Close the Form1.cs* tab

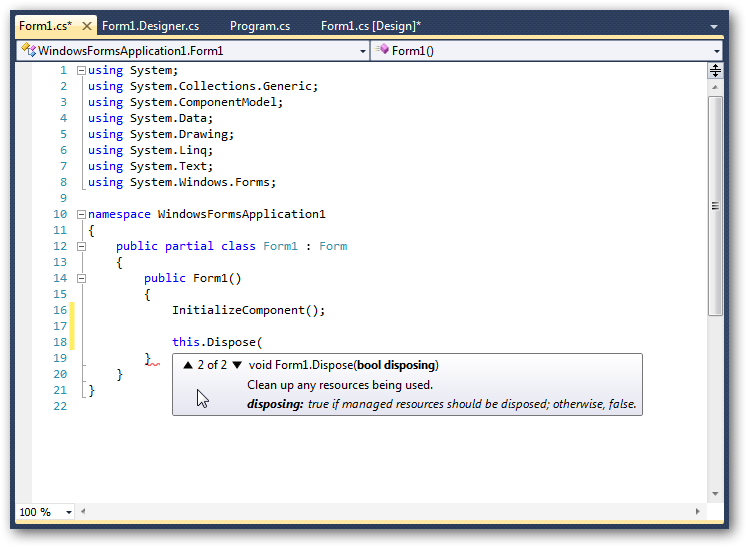tap(87, 26)
